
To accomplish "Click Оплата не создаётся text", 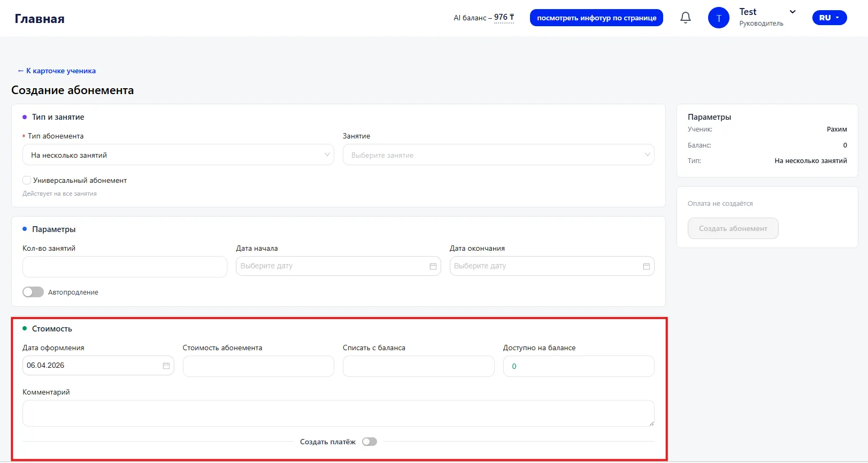I will click(720, 204).
